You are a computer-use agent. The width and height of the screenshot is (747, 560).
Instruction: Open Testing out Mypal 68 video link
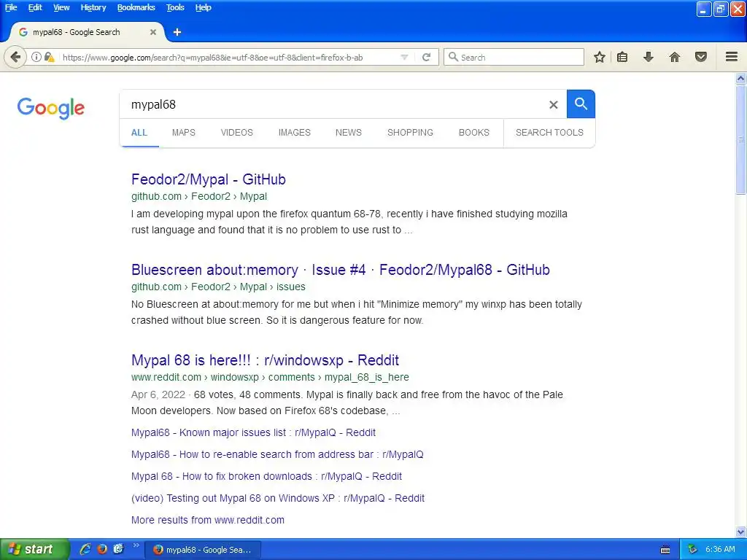point(278,498)
